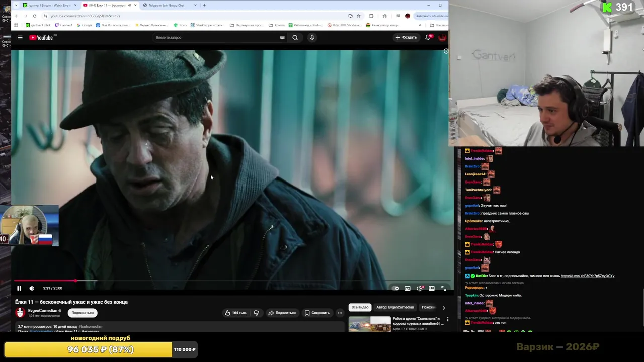Open the YouTube hamburger guide menu
The image size is (644, 362).
coord(20,37)
